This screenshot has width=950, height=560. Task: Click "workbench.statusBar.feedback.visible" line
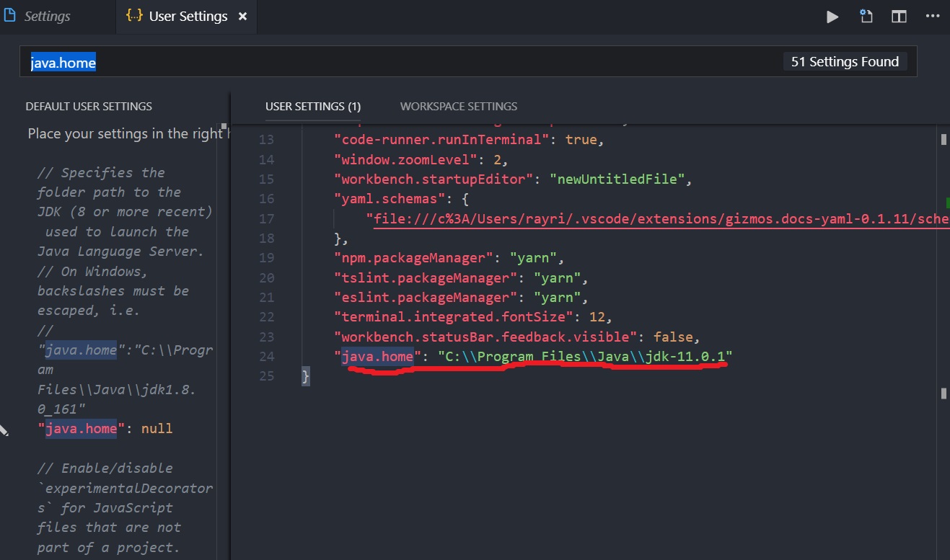pyautogui.click(x=517, y=337)
